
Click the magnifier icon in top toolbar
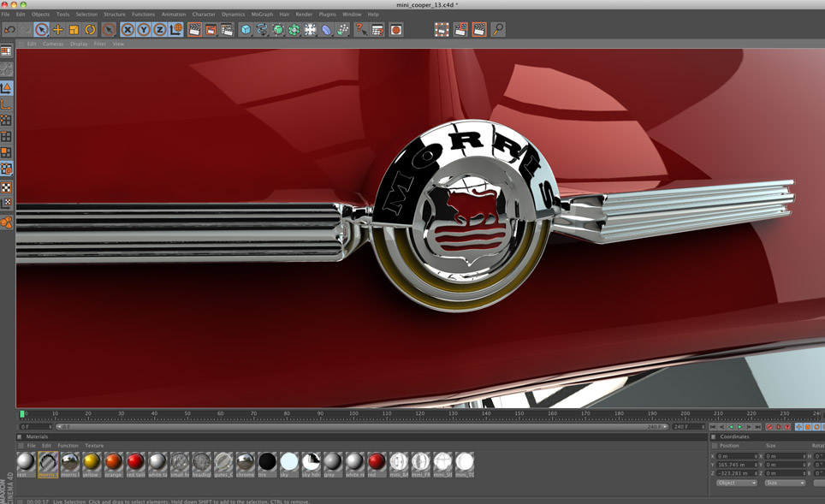[x=498, y=30]
